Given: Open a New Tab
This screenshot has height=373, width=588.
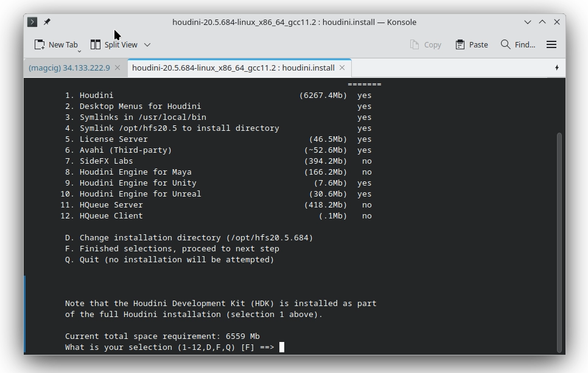Looking at the screenshot, I should pyautogui.click(x=56, y=44).
